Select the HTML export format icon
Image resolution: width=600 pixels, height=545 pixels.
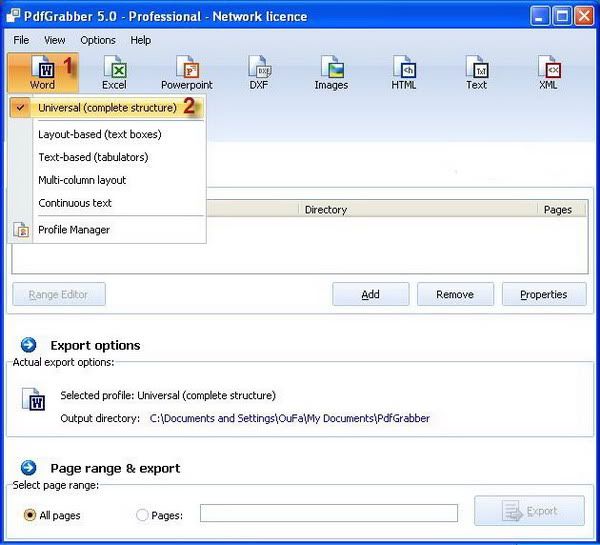[x=404, y=73]
